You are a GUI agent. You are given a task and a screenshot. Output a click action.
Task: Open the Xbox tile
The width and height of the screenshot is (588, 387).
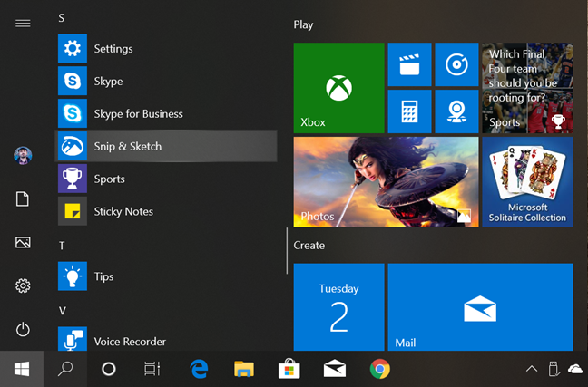tap(338, 87)
